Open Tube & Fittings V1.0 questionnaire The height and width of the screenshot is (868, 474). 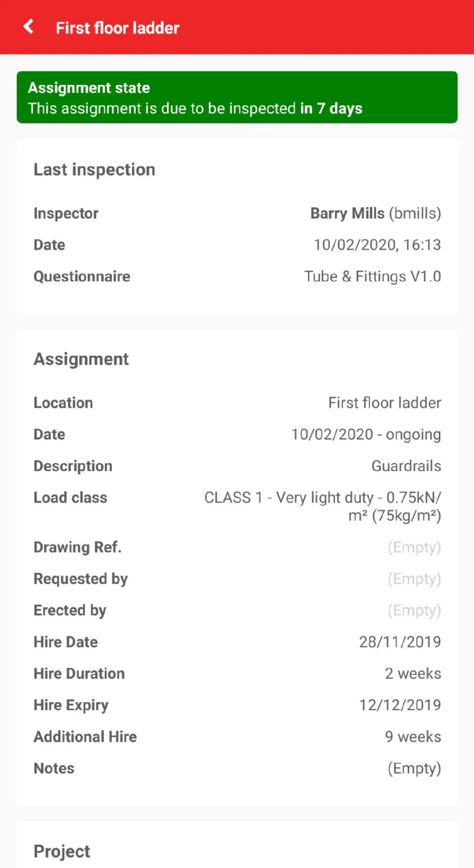372,277
